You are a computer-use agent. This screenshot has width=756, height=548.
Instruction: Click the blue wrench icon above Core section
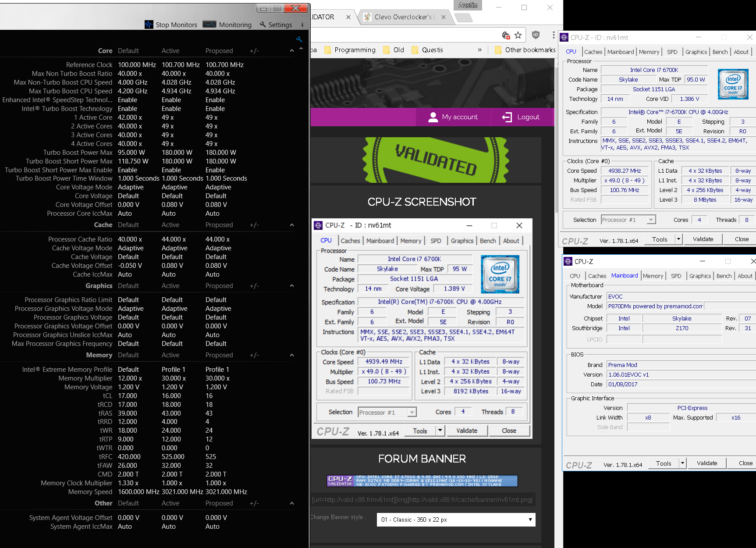(299, 39)
